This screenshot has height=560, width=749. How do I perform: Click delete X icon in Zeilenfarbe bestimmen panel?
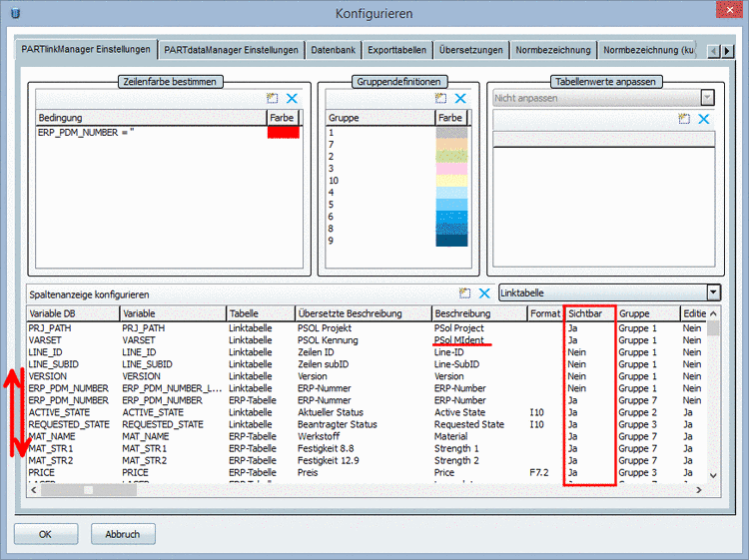pos(292,99)
